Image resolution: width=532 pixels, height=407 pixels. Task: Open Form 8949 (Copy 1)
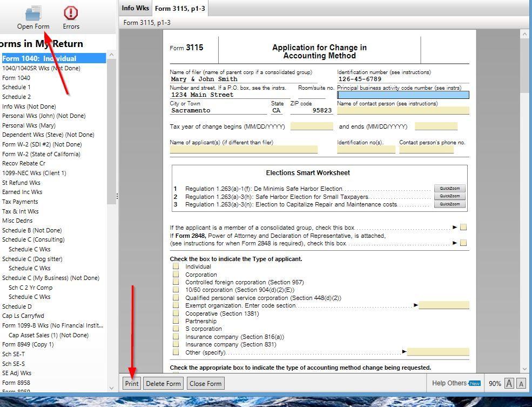click(28, 344)
